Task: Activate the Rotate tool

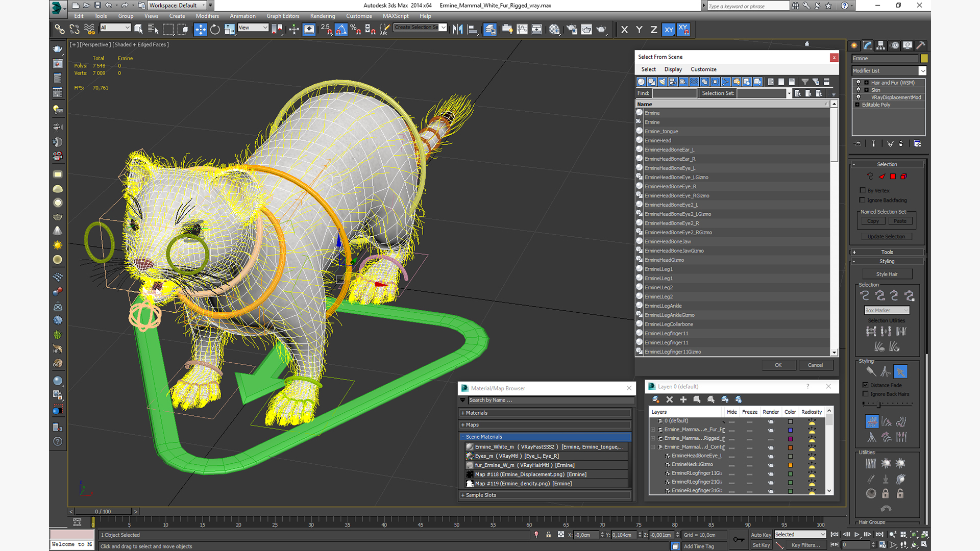Action: pyautogui.click(x=215, y=30)
